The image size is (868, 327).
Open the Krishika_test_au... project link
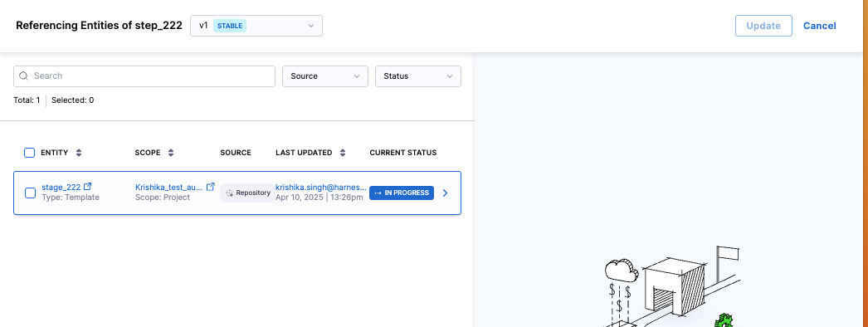(x=168, y=187)
